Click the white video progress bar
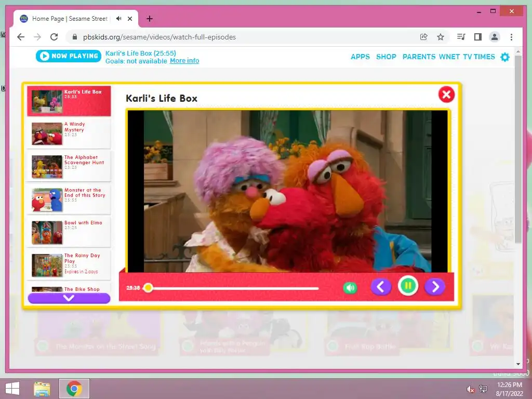Viewport: 532px width, 399px height. [x=232, y=288]
